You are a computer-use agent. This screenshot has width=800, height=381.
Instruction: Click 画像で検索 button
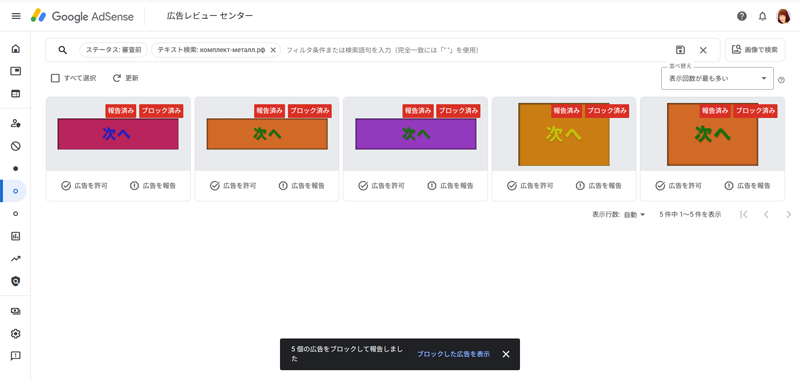point(755,50)
